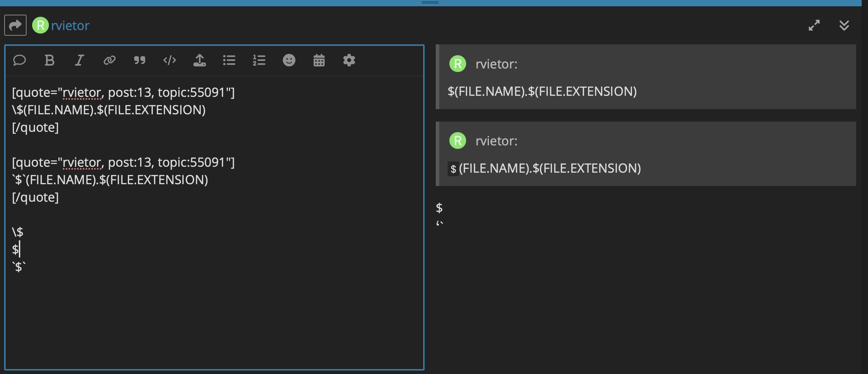Image resolution: width=868 pixels, height=374 pixels.
Task: Create a numbered list
Action: tap(259, 60)
